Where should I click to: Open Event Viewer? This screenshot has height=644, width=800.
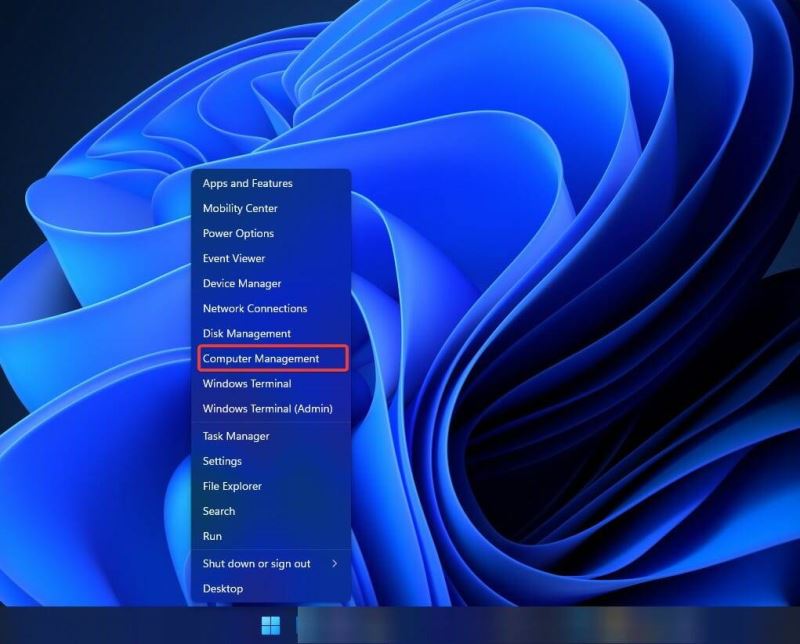[231, 258]
